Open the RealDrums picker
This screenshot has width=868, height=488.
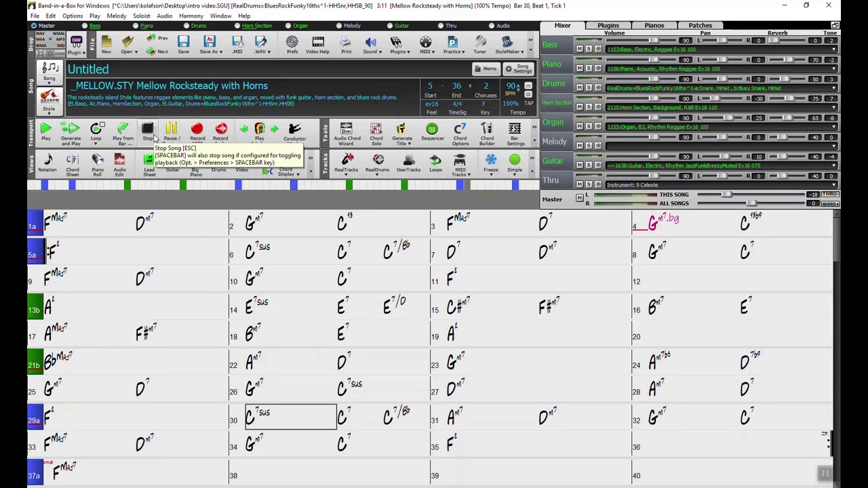pyautogui.click(x=378, y=163)
